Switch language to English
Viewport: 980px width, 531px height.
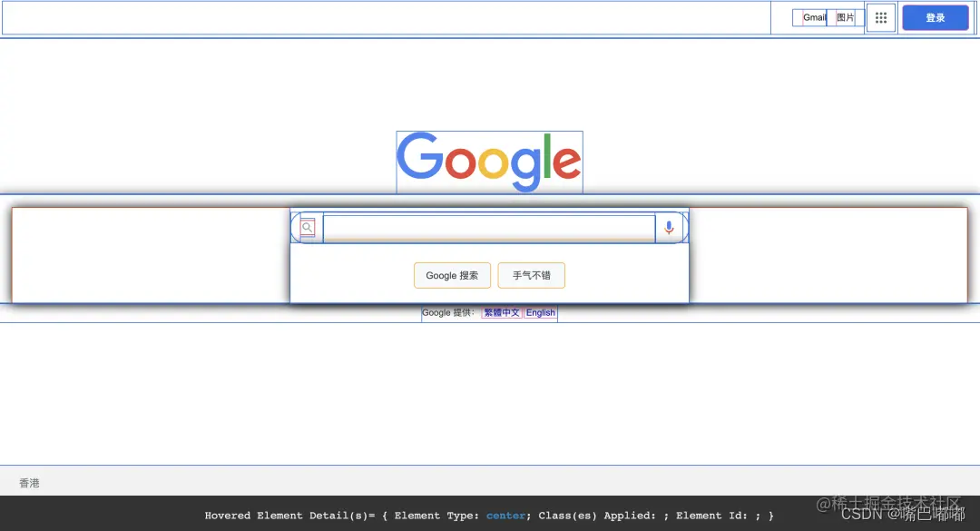coord(540,313)
